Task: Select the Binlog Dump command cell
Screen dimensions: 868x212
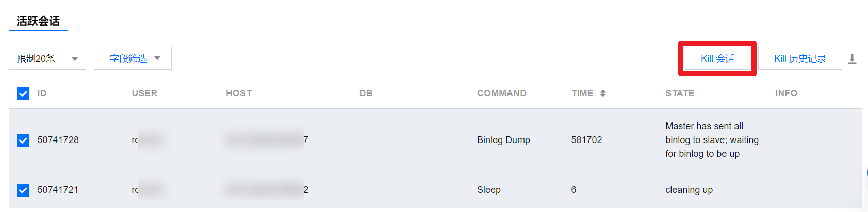Action: (503, 140)
